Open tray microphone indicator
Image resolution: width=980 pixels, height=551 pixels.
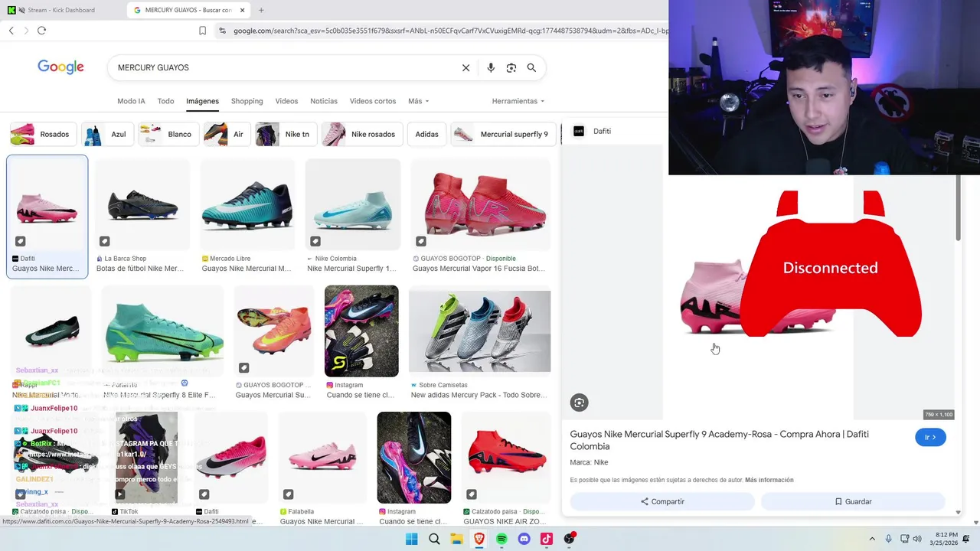pyautogui.click(x=888, y=539)
